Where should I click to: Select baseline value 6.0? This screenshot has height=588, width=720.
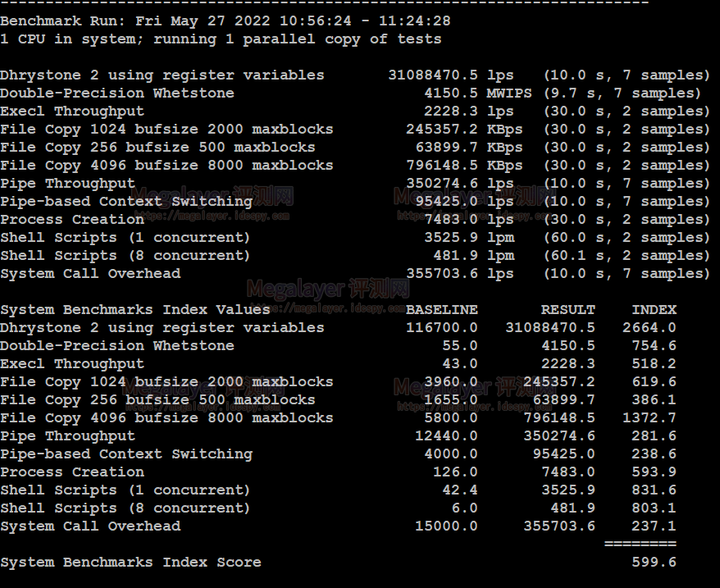pos(464,508)
